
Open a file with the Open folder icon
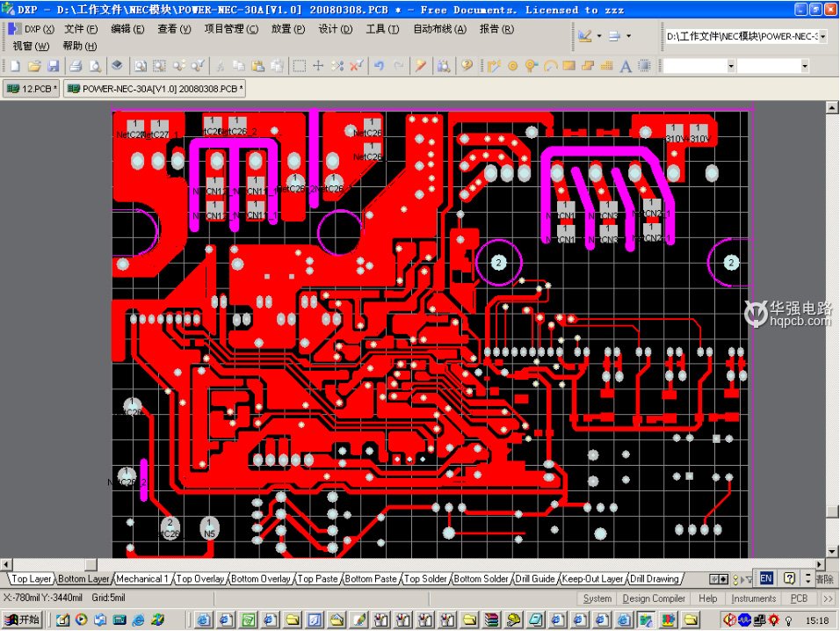click(33, 65)
